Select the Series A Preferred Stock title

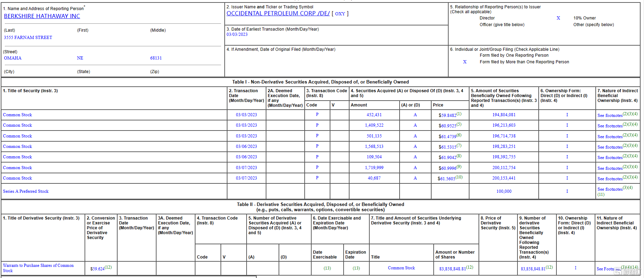[x=26, y=191]
